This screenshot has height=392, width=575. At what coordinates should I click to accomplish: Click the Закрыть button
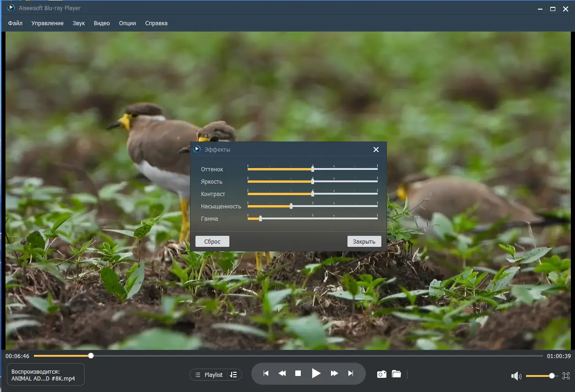pyautogui.click(x=364, y=241)
